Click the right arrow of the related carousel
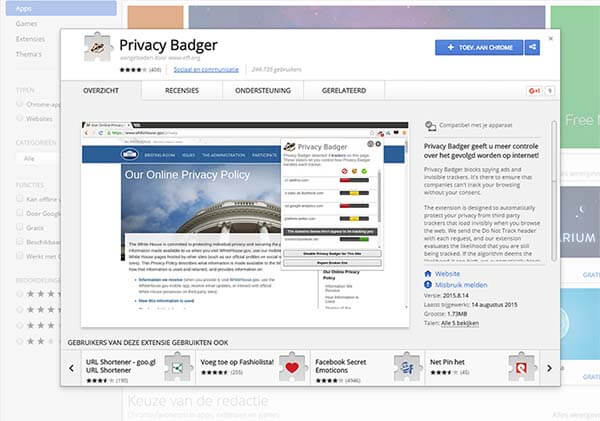This screenshot has width=600, height=421. (546, 368)
